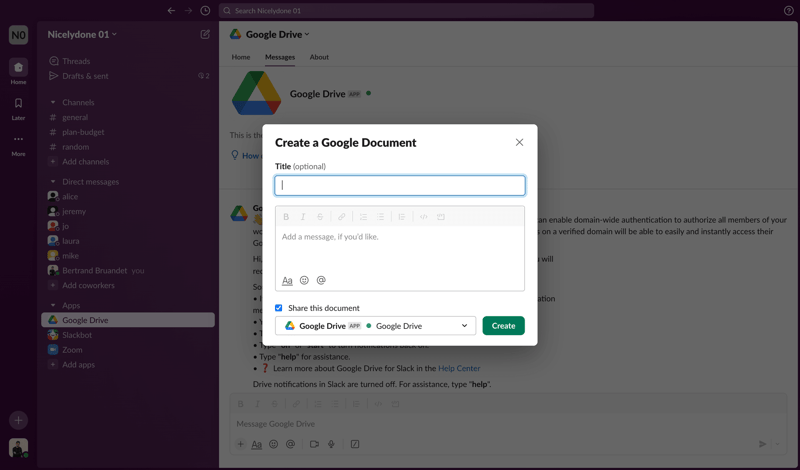Click Blockquote icon in dialog toolbar
This screenshot has width=800, height=470.
tap(402, 217)
